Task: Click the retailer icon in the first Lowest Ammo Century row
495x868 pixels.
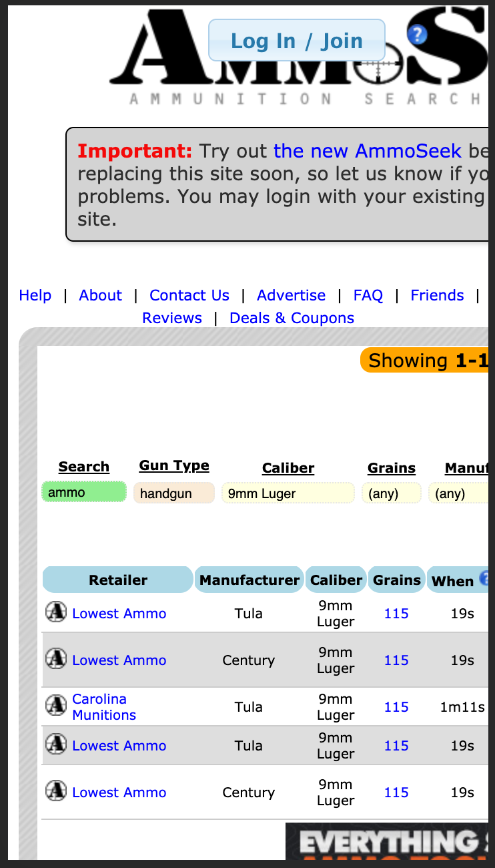Action: pyautogui.click(x=56, y=658)
